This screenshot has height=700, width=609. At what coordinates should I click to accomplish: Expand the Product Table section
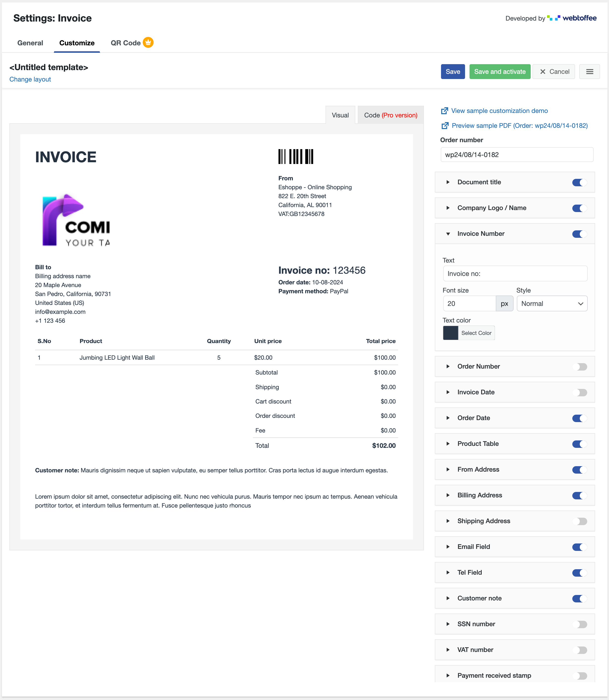pyautogui.click(x=448, y=444)
